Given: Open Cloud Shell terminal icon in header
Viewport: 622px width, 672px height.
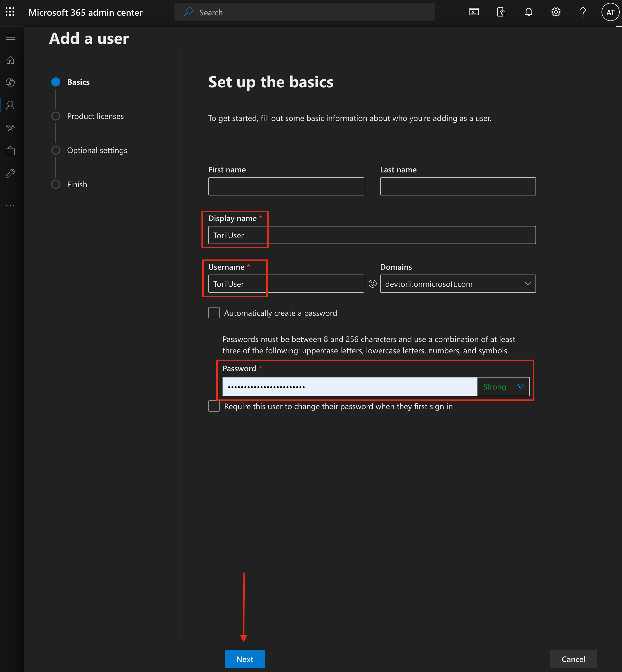Looking at the screenshot, I should (474, 12).
